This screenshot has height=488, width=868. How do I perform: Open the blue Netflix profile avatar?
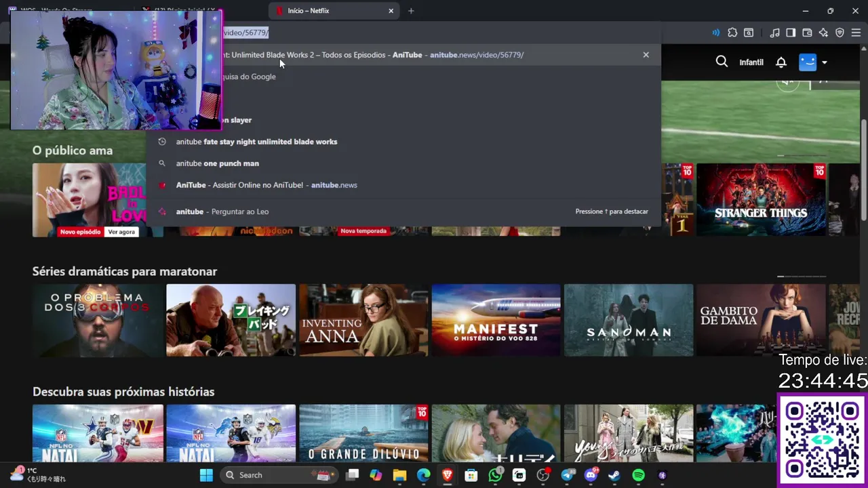808,62
